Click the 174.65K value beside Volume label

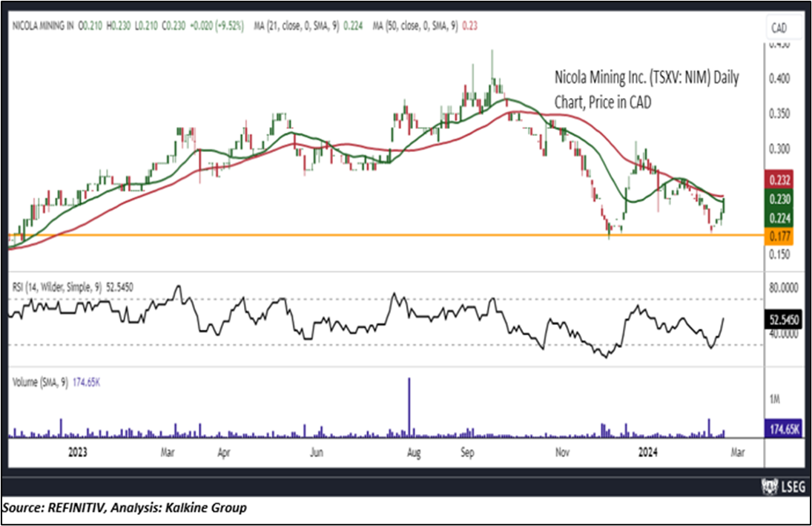click(86, 383)
